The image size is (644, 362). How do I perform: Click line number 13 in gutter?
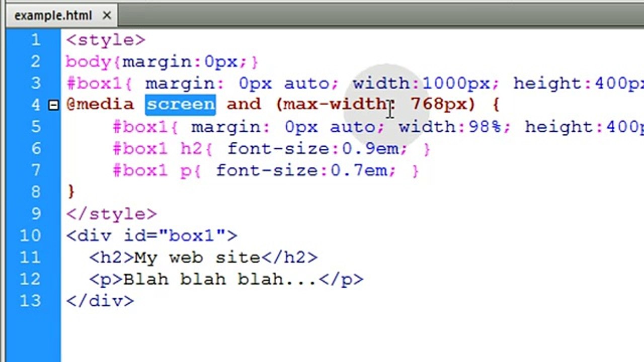click(x=30, y=301)
